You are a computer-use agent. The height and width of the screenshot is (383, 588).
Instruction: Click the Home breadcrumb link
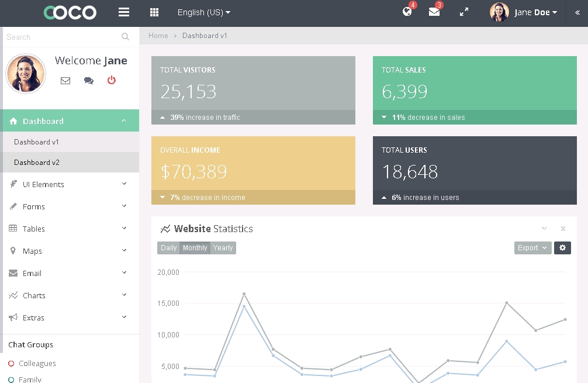pyautogui.click(x=158, y=36)
